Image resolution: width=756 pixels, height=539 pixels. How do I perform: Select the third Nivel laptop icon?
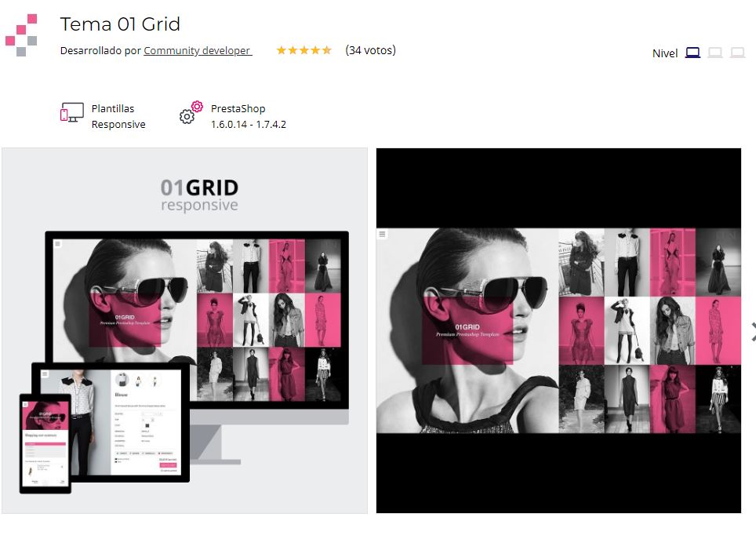(x=738, y=53)
